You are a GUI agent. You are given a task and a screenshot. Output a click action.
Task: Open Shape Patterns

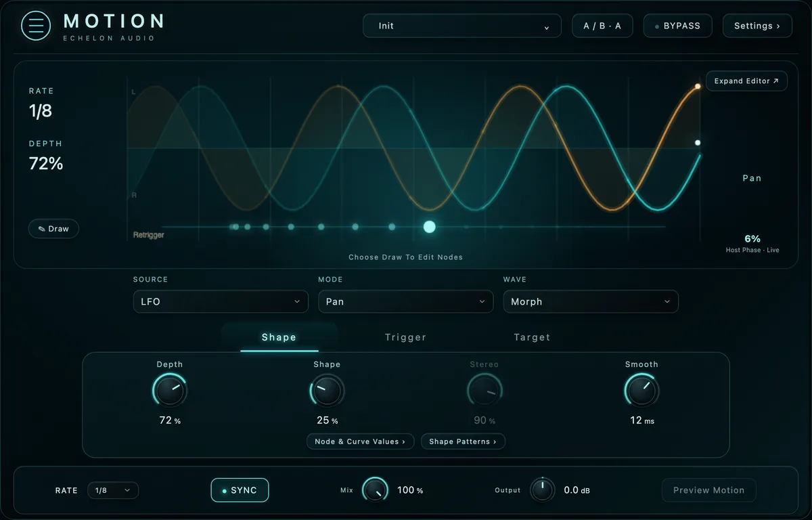463,441
